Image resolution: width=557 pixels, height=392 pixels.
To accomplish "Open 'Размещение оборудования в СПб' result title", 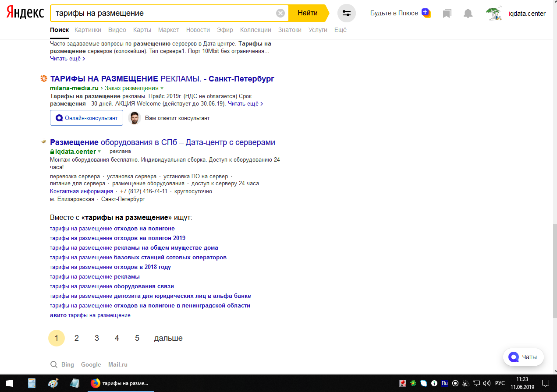I will [x=163, y=142].
